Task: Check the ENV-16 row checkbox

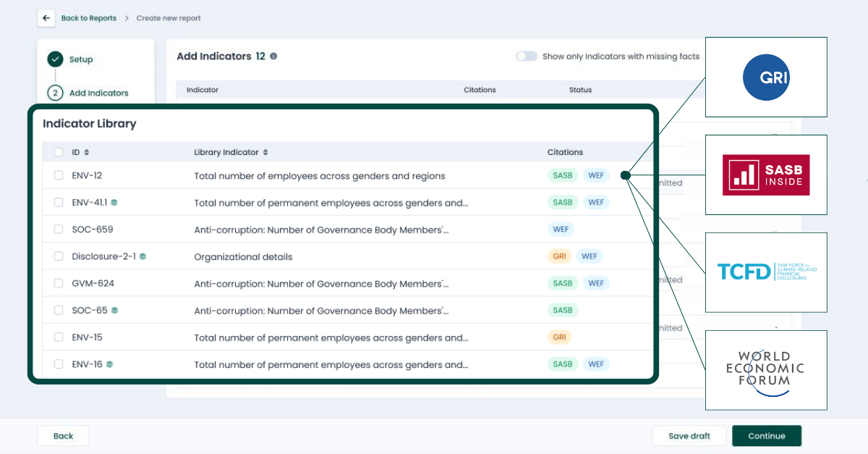Action: click(59, 364)
